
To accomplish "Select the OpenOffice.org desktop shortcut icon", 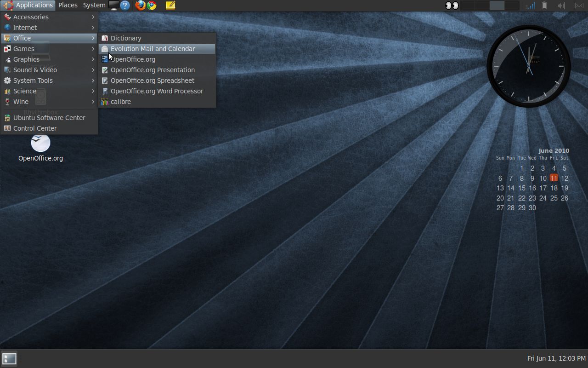I will tap(40, 148).
